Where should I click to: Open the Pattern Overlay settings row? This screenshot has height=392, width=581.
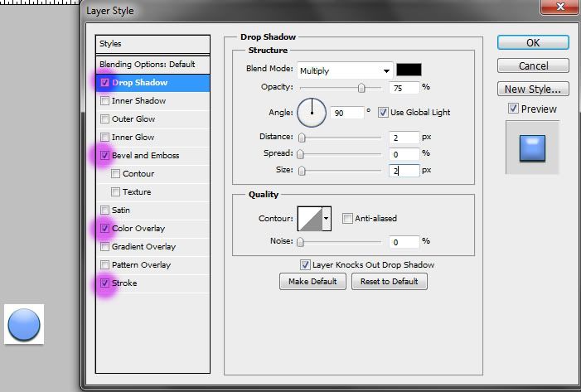click(x=153, y=264)
